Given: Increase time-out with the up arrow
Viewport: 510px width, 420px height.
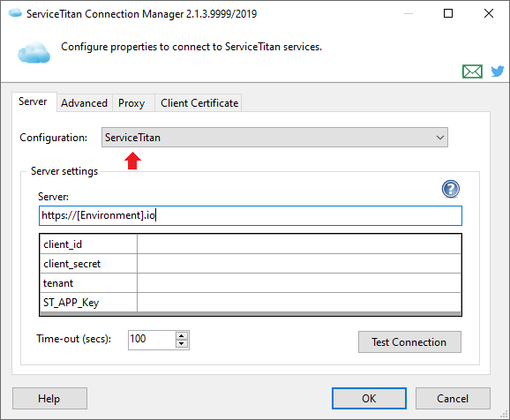Looking at the screenshot, I should click(x=182, y=336).
